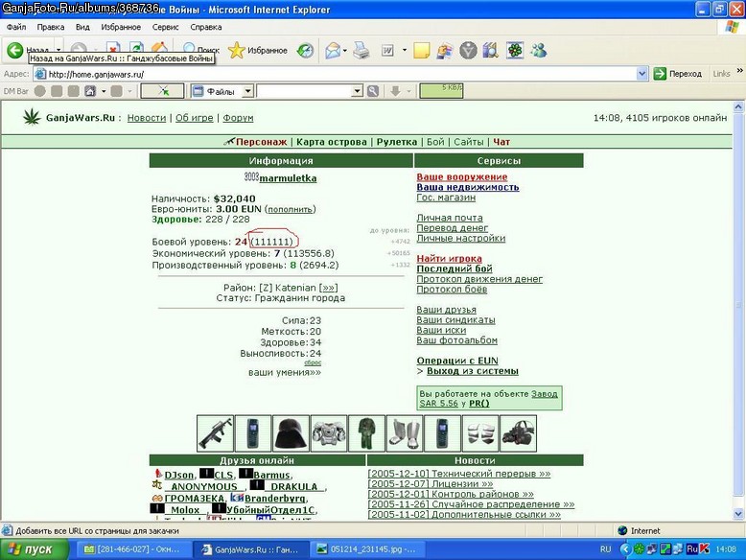Select the white body-plate armor icon
The image size is (746, 560).
480,433
